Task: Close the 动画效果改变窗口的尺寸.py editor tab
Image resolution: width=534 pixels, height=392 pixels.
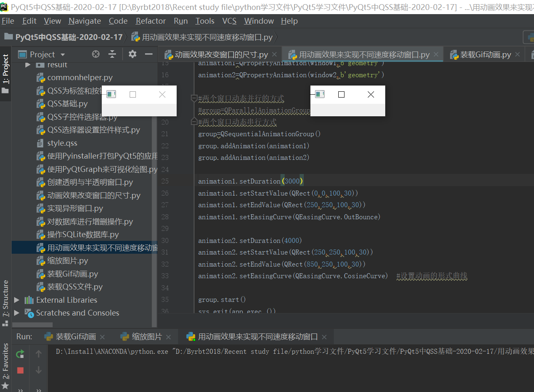Action: 274,54
